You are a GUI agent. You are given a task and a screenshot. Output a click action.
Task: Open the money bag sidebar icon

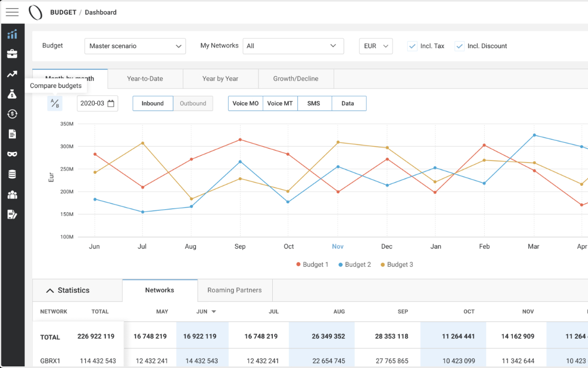click(x=12, y=94)
